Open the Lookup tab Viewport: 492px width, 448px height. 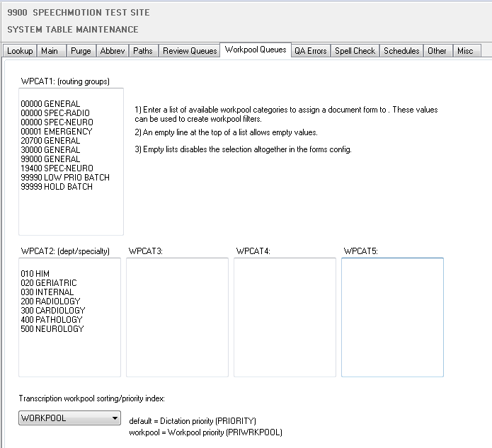click(20, 51)
